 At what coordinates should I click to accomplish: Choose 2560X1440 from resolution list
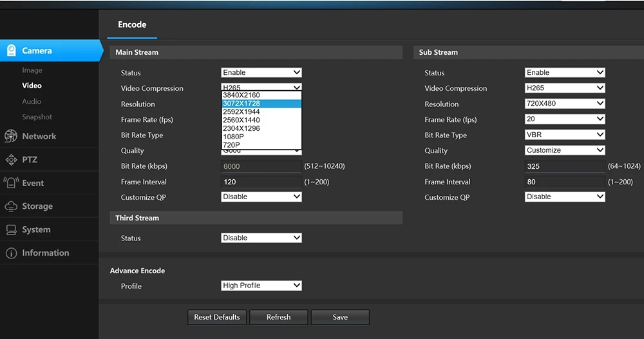(x=241, y=120)
